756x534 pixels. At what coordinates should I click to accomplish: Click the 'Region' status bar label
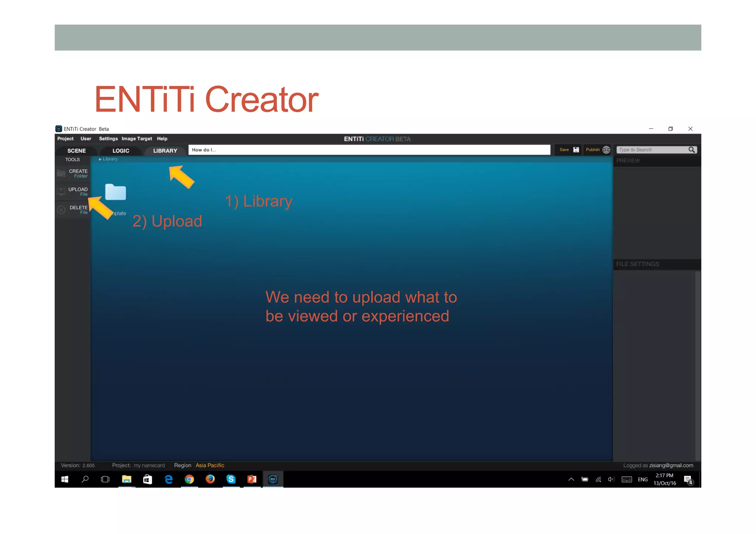(x=182, y=465)
